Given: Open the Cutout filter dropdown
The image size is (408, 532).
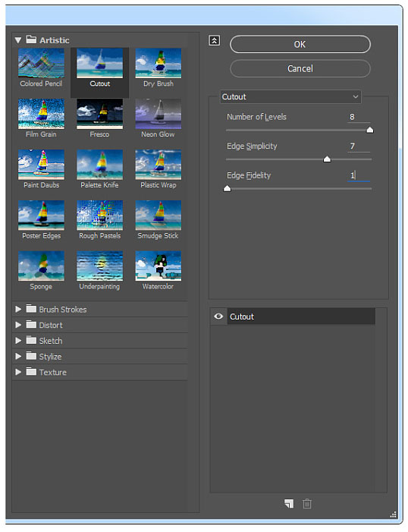Looking at the screenshot, I should pyautogui.click(x=290, y=96).
